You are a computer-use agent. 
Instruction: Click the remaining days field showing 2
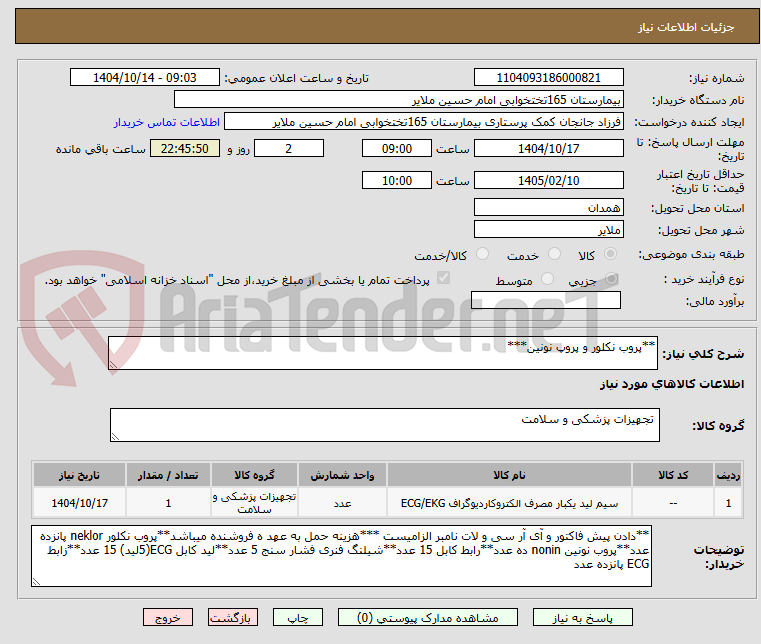289,149
